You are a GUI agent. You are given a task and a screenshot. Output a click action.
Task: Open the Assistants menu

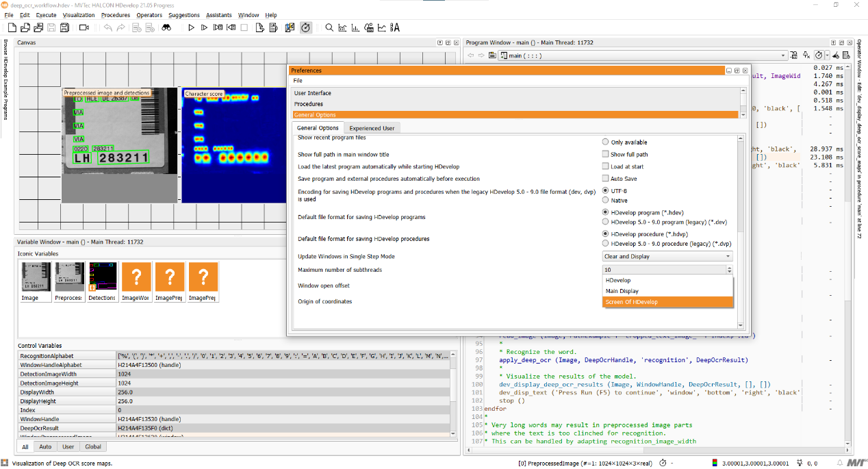[219, 15]
